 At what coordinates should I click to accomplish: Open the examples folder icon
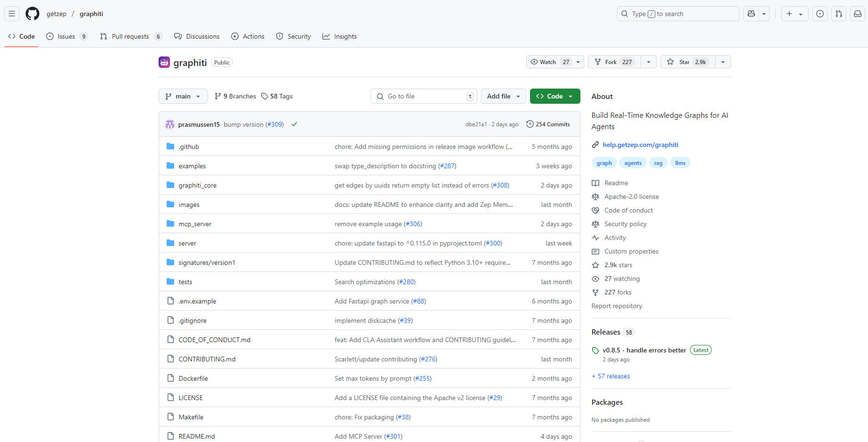click(x=170, y=166)
